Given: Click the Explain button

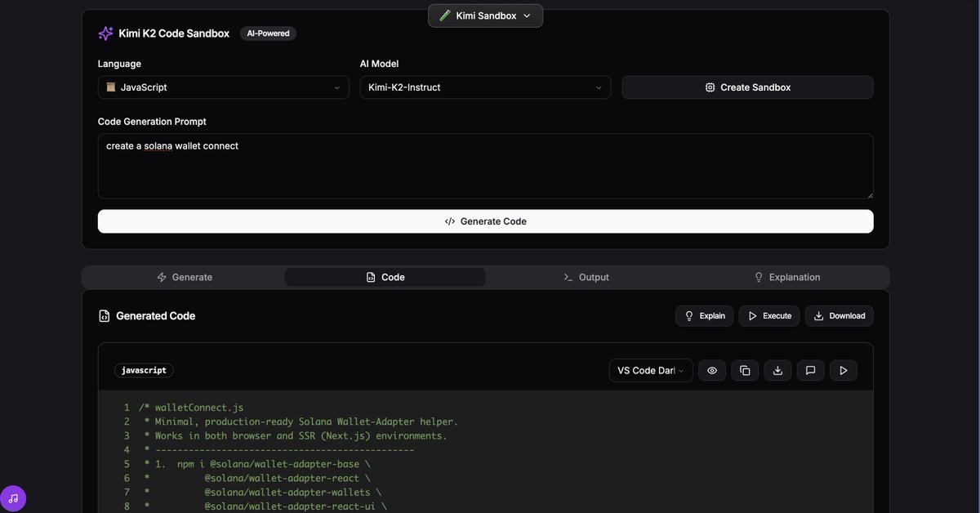Looking at the screenshot, I should point(704,316).
